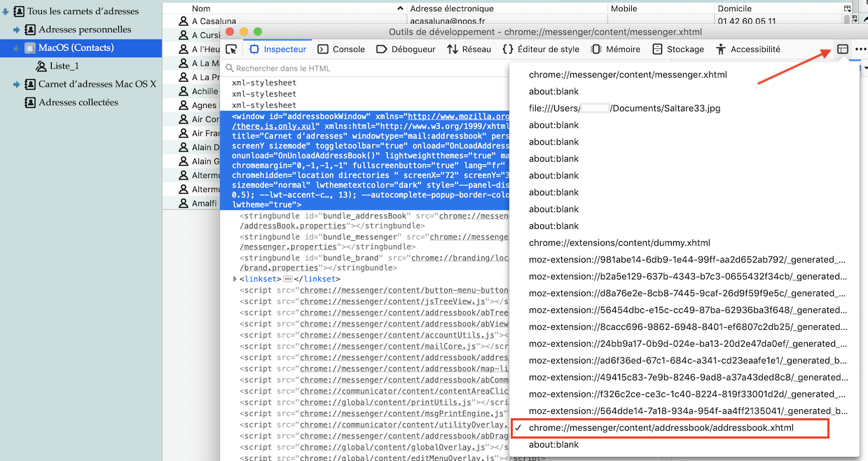Open the Liste_1 mailing list

pyautogui.click(x=64, y=66)
